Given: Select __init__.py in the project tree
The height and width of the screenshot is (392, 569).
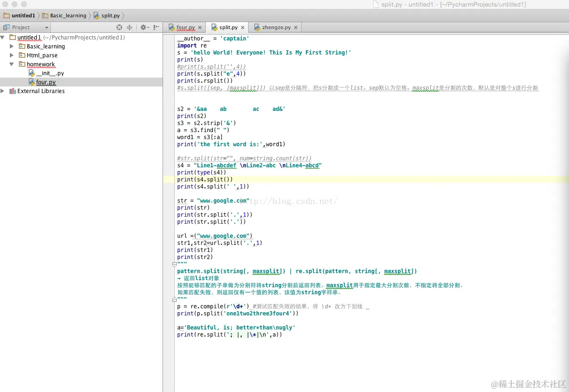Looking at the screenshot, I should tap(81, 73).
